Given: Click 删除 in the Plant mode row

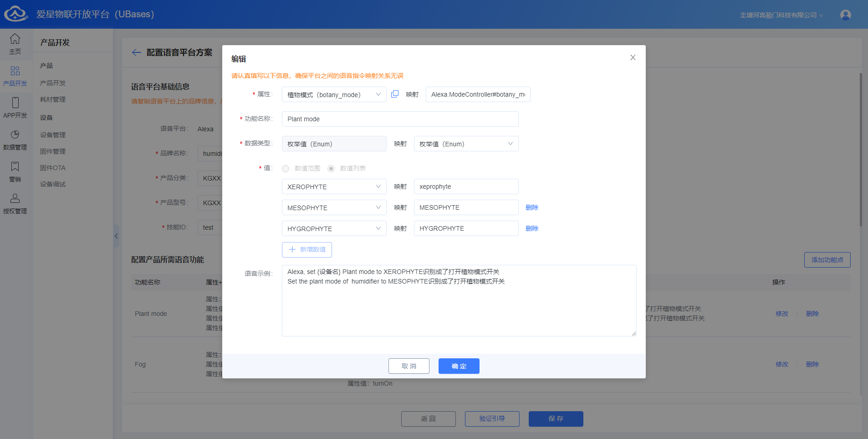Looking at the screenshot, I should click(812, 314).
